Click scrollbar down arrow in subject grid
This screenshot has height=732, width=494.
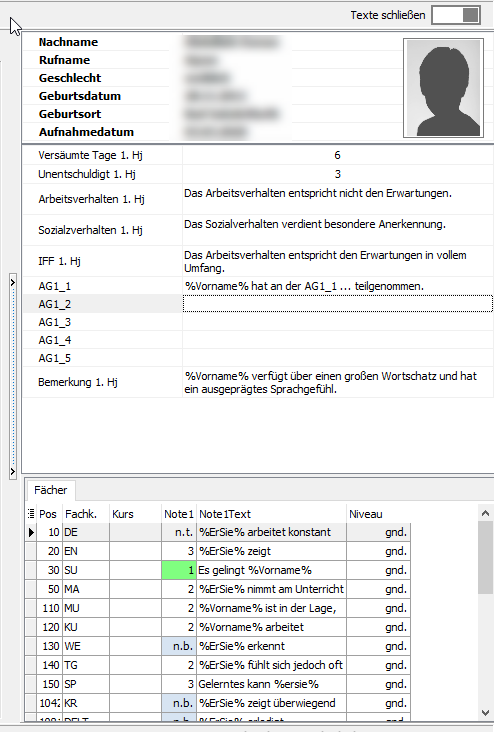(485, 713)
